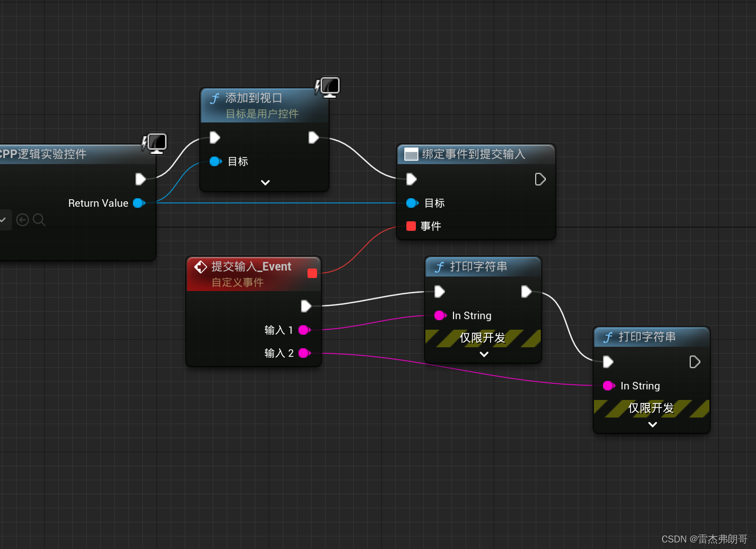The height and width of the screenshot is (549, 756).
Task: Click the Return Value output pin
Action: pyautogui.click(x=139, y=203)
